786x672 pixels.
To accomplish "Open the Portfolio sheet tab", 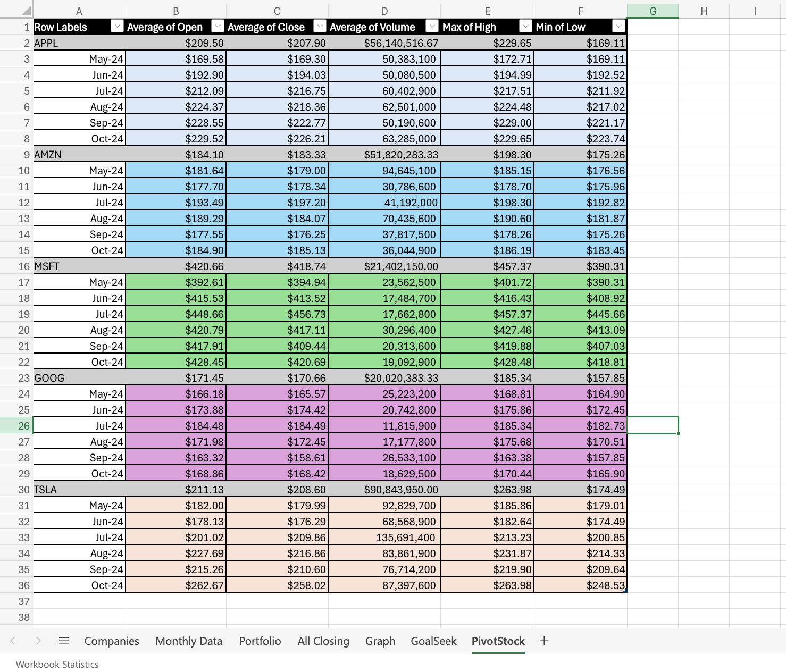I will click(260, 641).
